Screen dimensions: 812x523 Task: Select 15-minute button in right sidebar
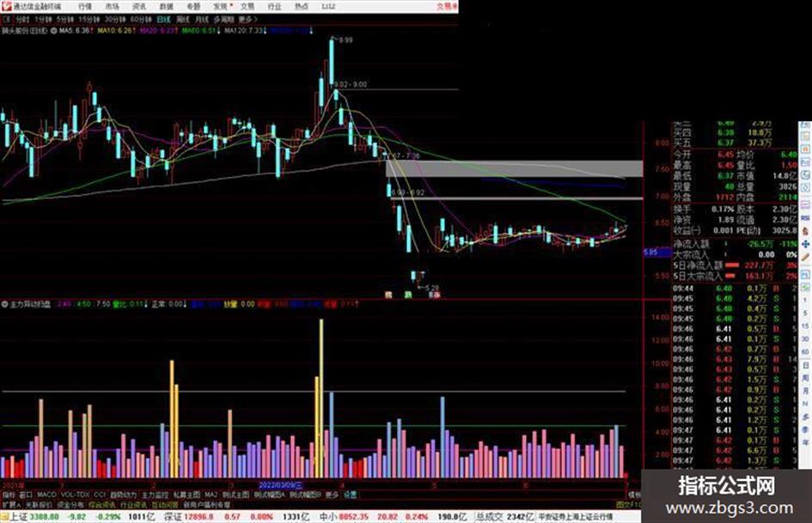tap(805, 326)
